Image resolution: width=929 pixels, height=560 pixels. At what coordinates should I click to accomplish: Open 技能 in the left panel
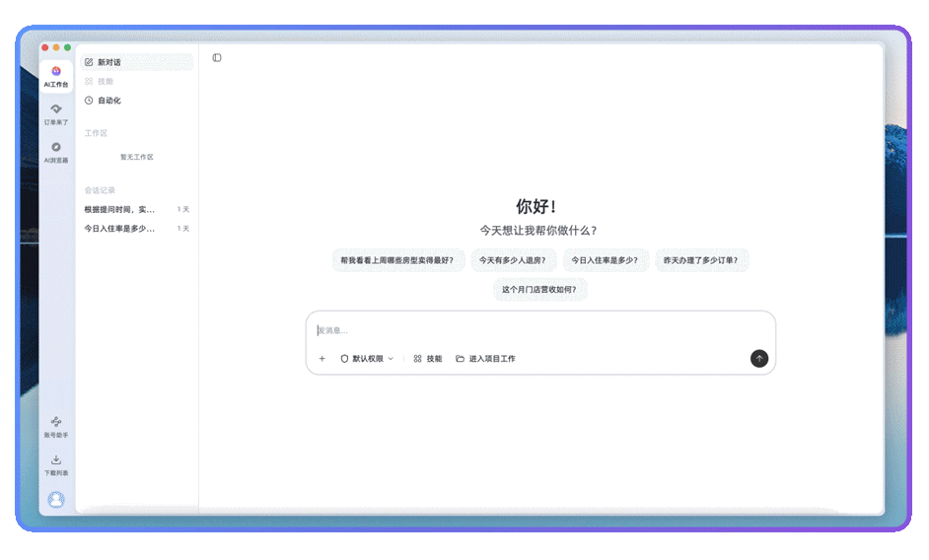[x=136, y=81]
